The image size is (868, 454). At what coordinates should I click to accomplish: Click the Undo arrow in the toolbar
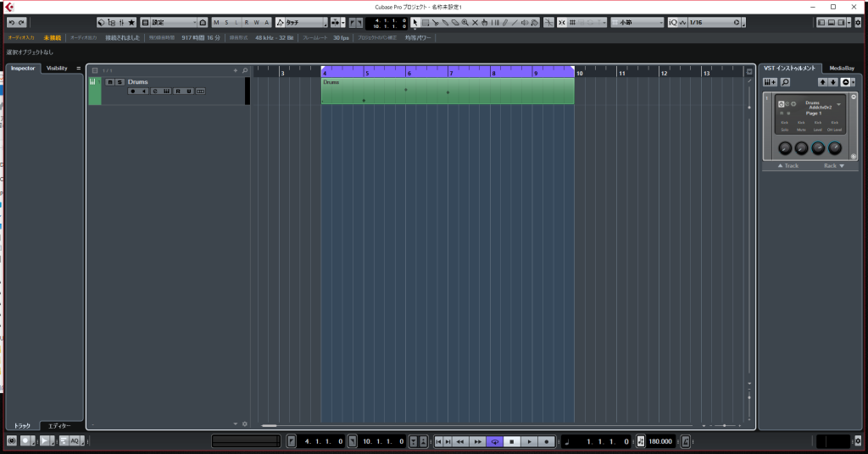[x=12, y=23]
